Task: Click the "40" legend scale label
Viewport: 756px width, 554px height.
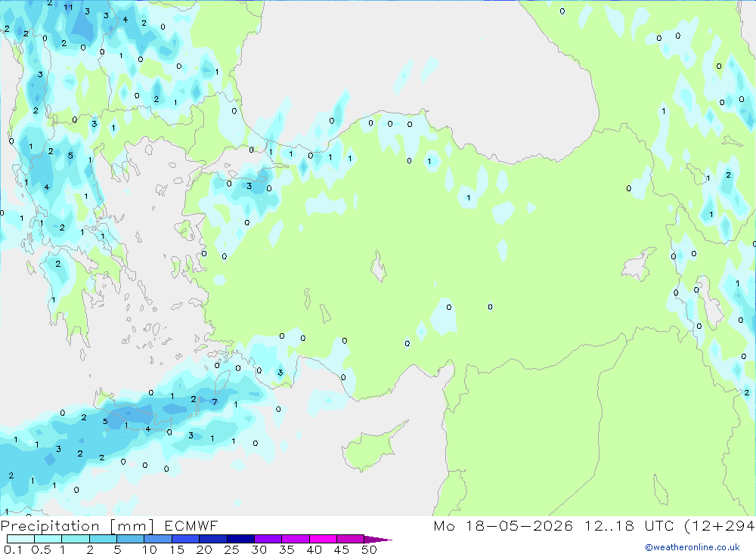Action: (x=314, y=549)
